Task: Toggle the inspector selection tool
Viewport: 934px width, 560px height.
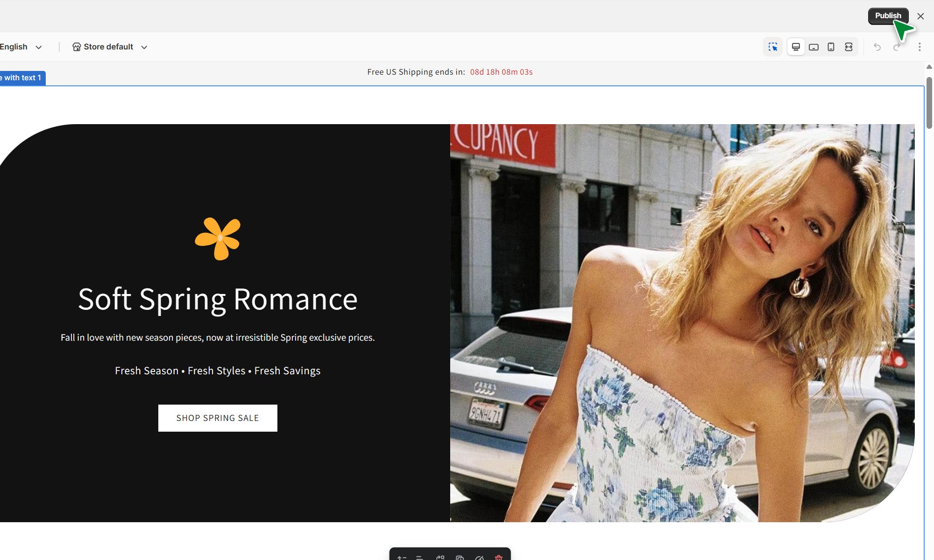Action: 773,47
